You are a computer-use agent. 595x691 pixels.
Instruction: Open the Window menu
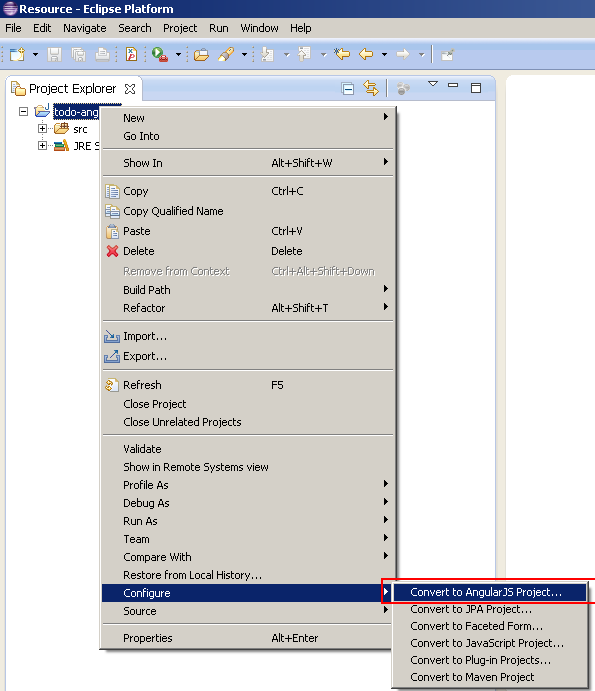(x=259, y=28)
